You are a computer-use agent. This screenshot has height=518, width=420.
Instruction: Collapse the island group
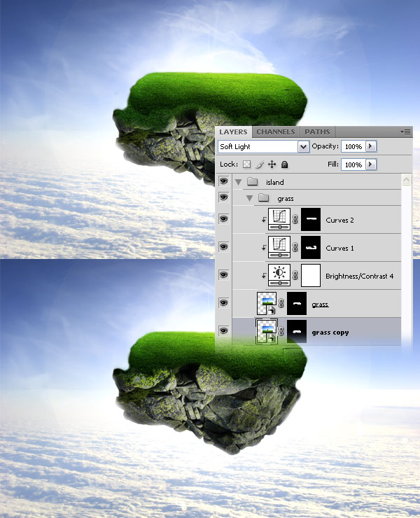(x=238, y=182)
